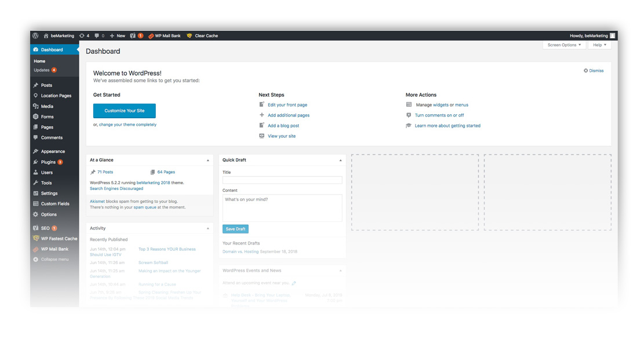The width and height of the screenshot is (644, 347).
Task: Click Search Engines Discouraged link
Action: pos(117,188)
